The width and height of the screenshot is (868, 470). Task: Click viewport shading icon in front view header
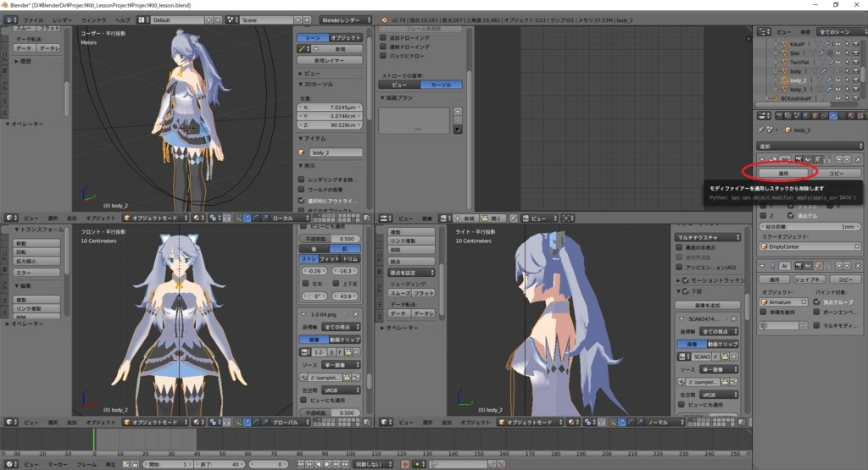[x=198, y=422]
